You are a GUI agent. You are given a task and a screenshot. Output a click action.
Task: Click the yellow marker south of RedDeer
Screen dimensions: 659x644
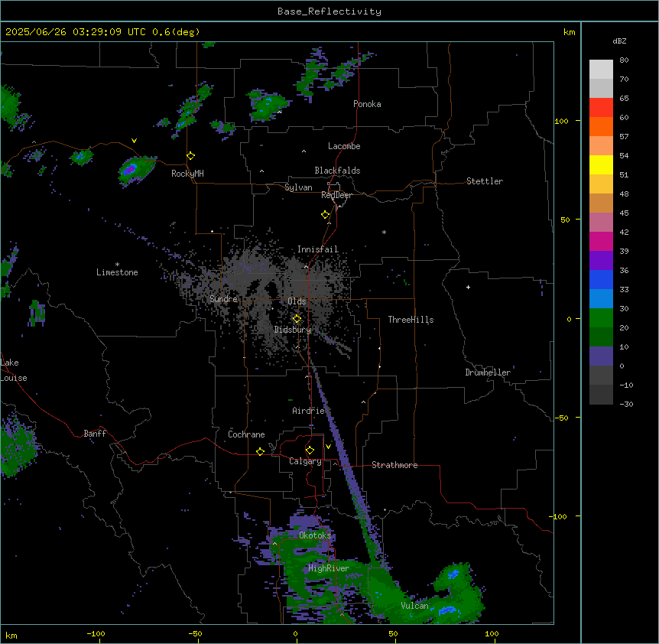pyautogui.click(x=326, y=215)
